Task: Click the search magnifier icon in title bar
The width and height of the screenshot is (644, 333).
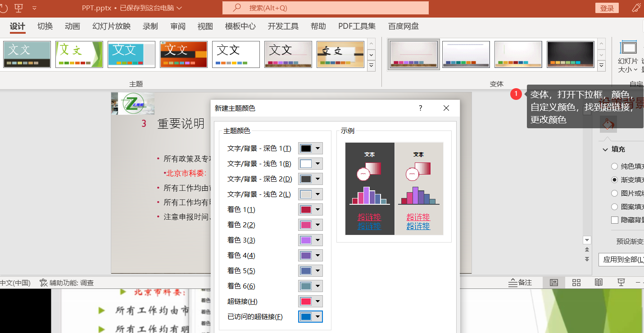Action: pyautogui.click(x=236, y=8)
